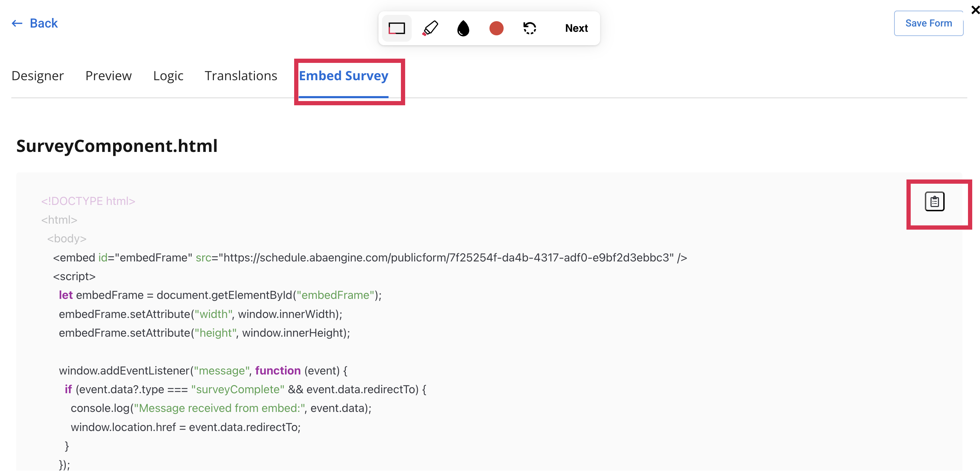
Task: Open the red color picker swatch
Action: (x=496, y=28)
